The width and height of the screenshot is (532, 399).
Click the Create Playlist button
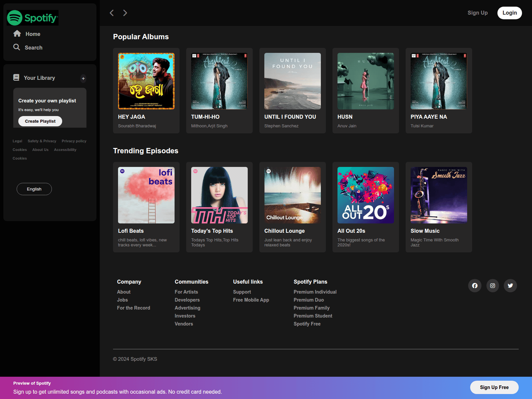(x=40, y=121)
